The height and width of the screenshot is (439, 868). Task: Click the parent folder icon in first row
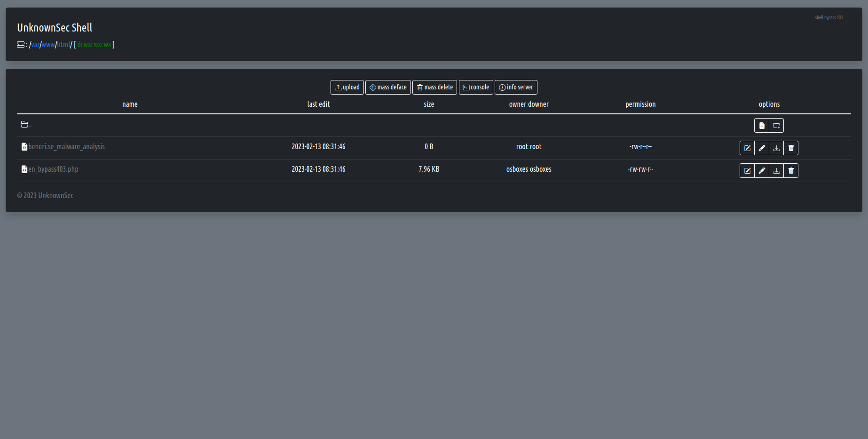(x=24, y=124)
